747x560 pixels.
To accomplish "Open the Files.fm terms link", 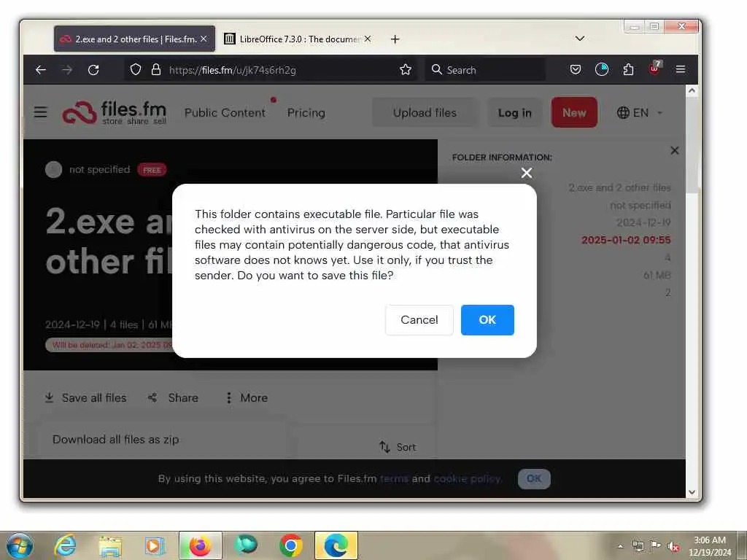I will [394, 478].
